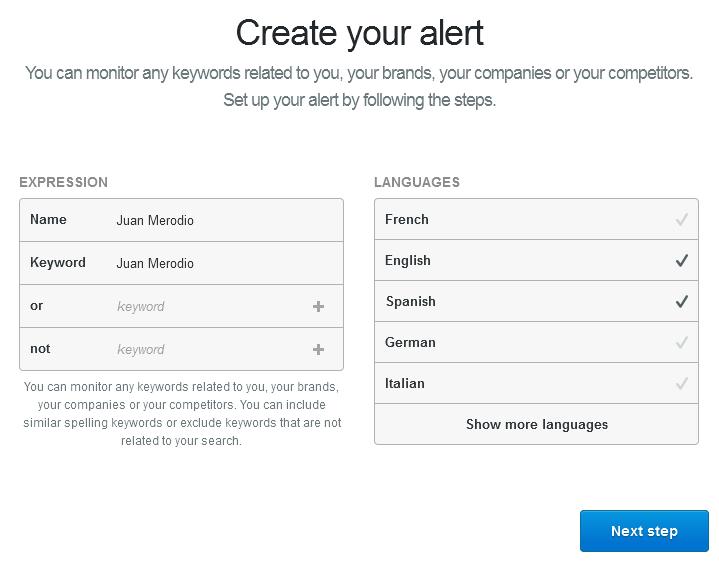Uncheck the Spanish language checkmark
Screen dimensions: 719x580
pos(681,301)
